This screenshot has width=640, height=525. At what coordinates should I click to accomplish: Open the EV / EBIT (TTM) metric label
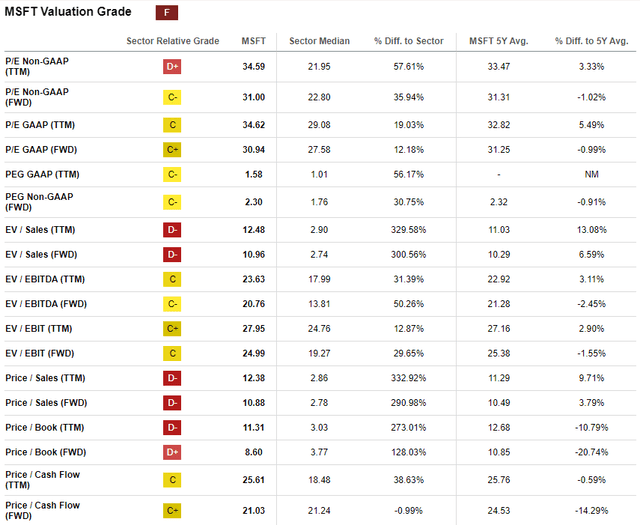(39, 329)
